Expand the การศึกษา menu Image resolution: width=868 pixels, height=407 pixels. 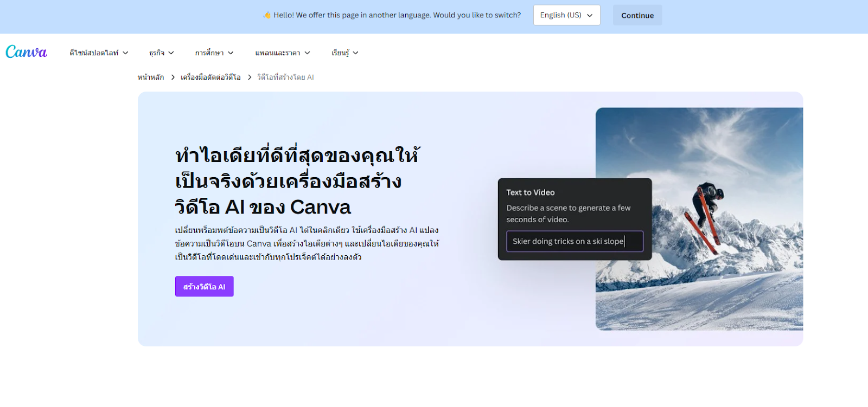click(x=214, y=53)
